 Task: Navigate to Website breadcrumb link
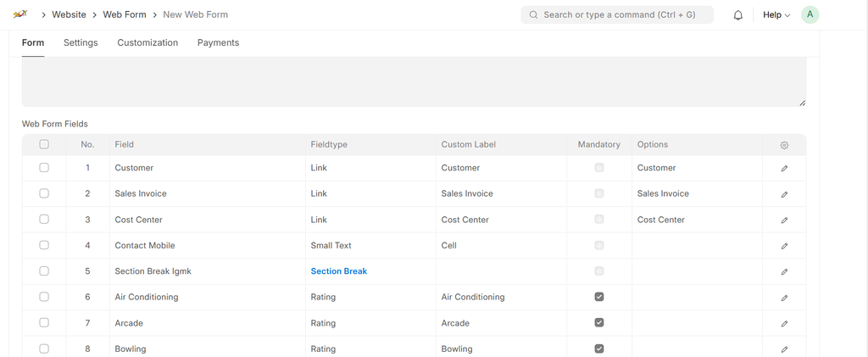click(69, 14)
